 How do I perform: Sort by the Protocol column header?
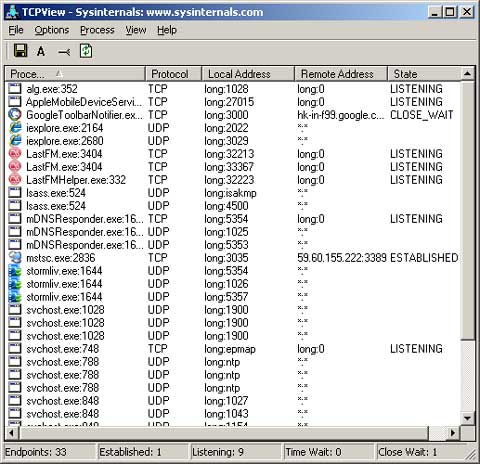pos(173,74)
